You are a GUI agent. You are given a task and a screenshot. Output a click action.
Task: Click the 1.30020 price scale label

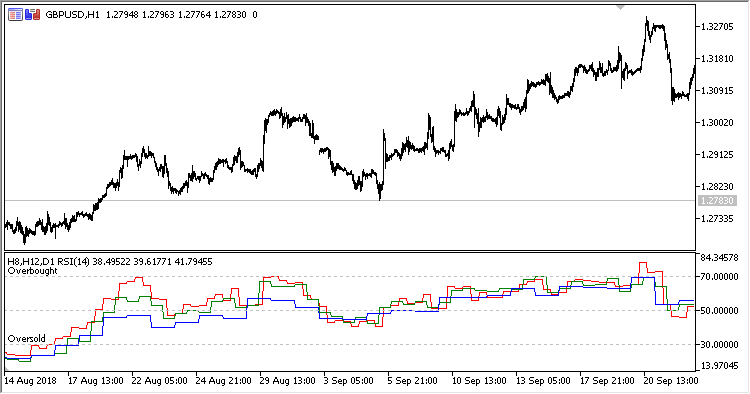click(x=717, y=123)
